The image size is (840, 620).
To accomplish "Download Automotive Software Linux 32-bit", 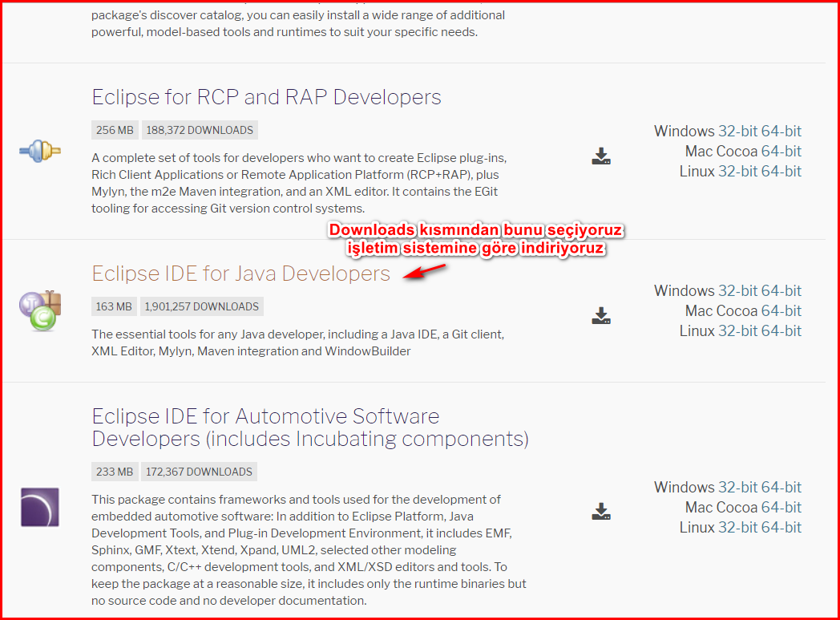I will [x=737, y=527].
